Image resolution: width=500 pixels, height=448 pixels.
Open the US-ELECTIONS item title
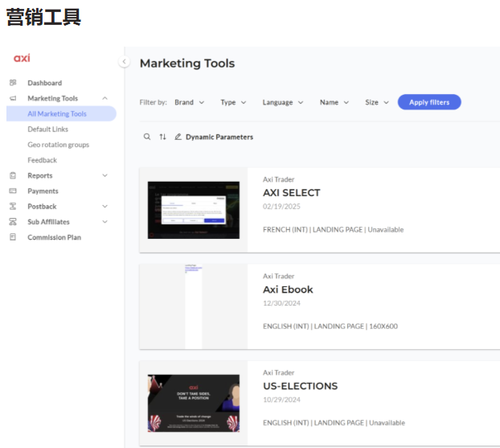(x=300, y=386)
